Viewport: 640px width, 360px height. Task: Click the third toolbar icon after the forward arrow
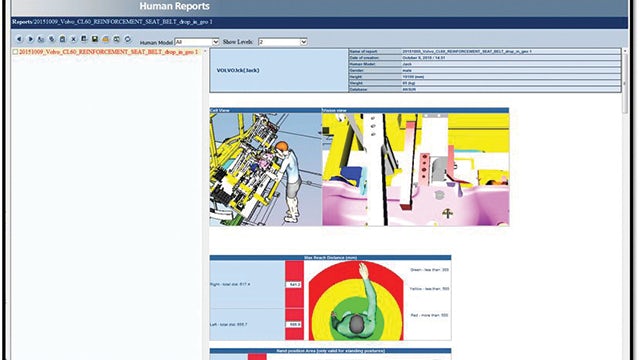pos(62,39)
